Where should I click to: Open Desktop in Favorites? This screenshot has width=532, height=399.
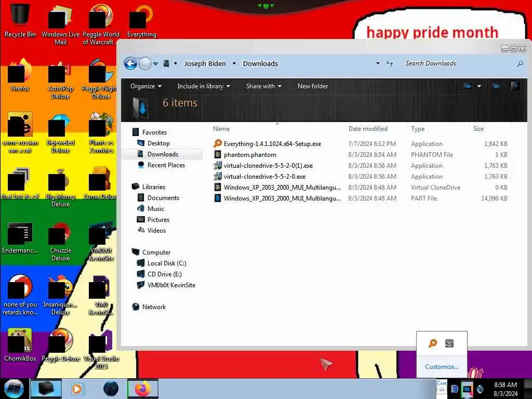pos(158,143)
